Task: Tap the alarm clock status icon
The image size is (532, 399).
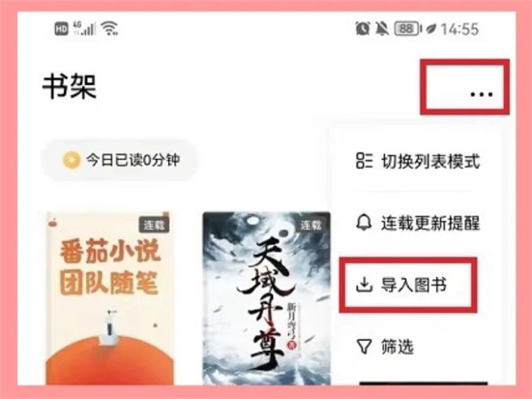Action: tap(363, 28)
